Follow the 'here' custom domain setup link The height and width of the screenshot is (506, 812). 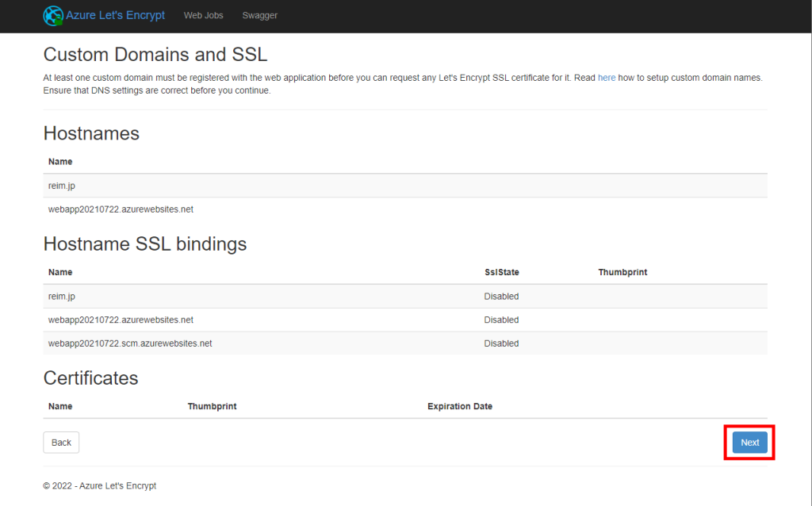pyautogui.click(x=607, y=78)
